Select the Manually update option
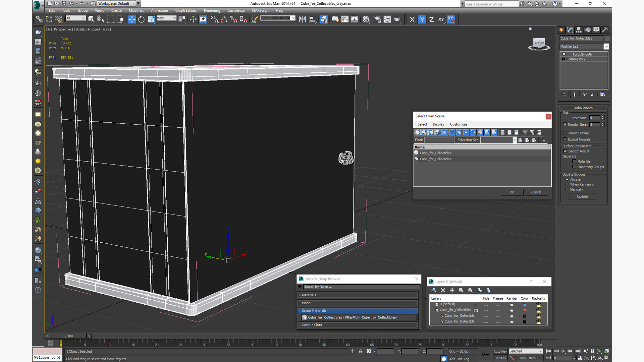 point(567,189)
